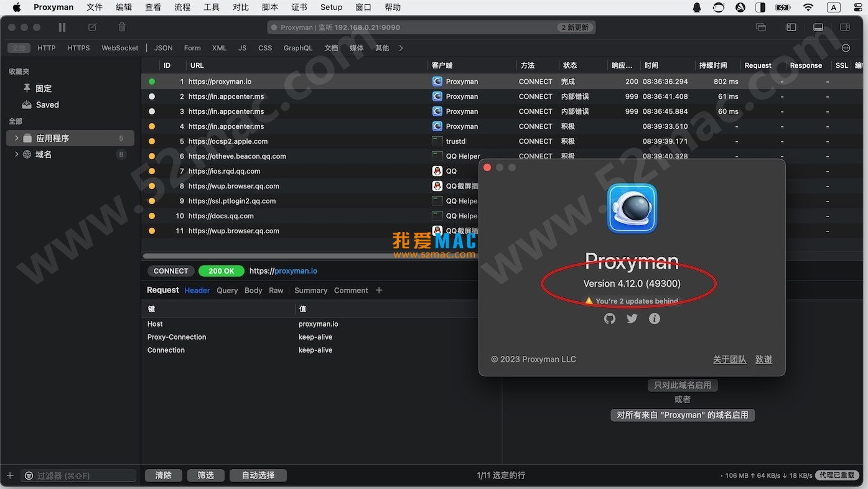Open the 文件 menu

click(x=95, y=7)
